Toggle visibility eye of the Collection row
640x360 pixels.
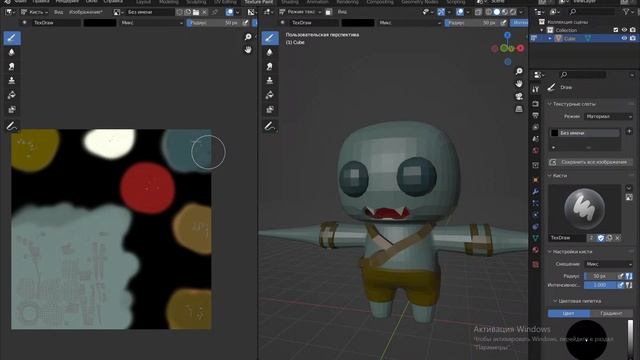[624, 30]
